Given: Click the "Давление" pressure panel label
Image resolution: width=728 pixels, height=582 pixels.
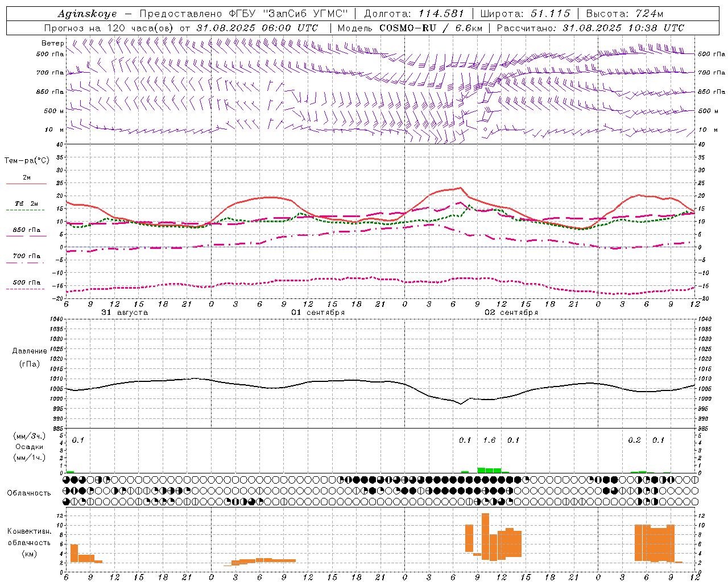Looking at the screenshot, I should tap(29, 351).
